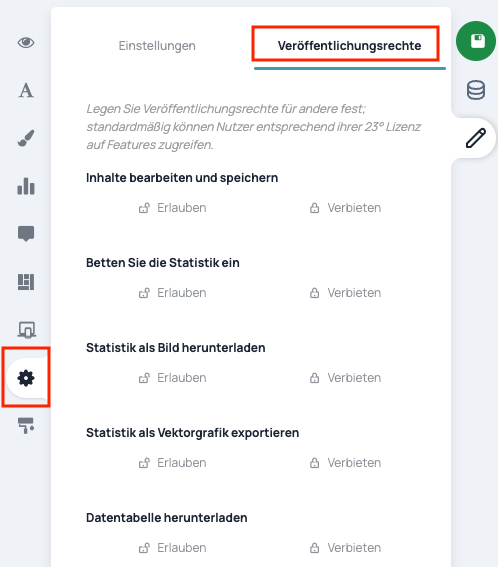Open the grid layout icon in sidebar
The width and height of the screenshot is (498, 567).
pos(26,282)
